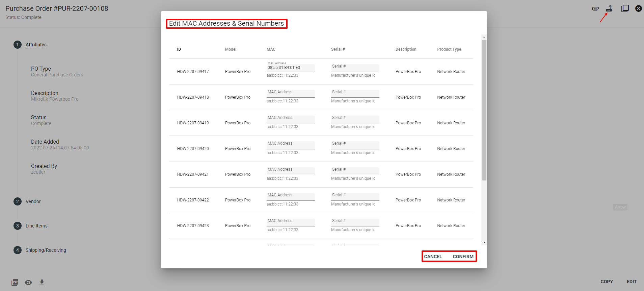Click the Description column header

(x=406, y=49)
